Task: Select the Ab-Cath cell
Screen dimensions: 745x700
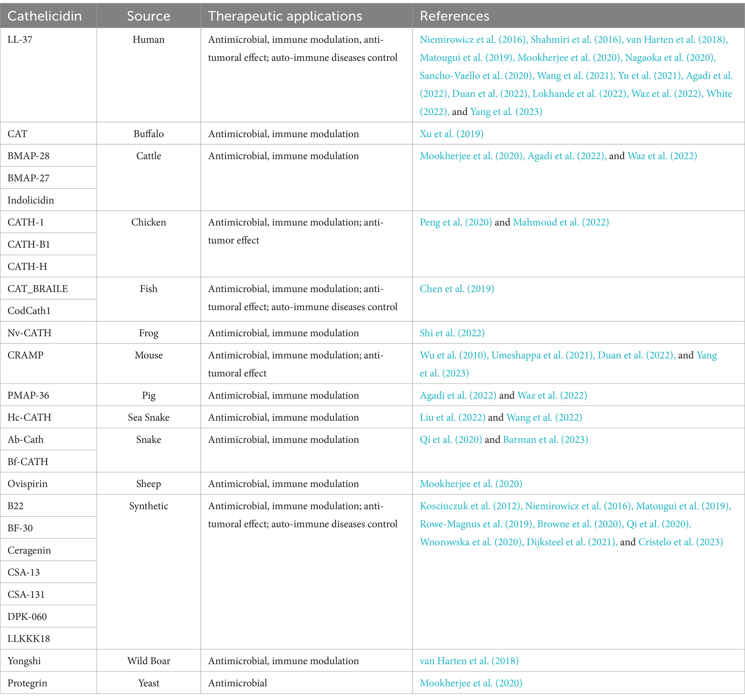Action: click(48, 439)
